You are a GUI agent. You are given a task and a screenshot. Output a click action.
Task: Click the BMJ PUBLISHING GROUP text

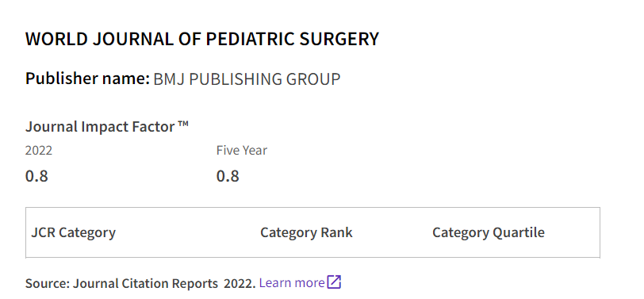[247, 79]
